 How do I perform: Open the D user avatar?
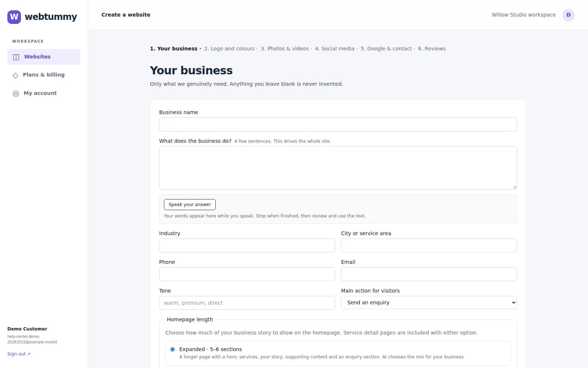click(x=568, y=15)
